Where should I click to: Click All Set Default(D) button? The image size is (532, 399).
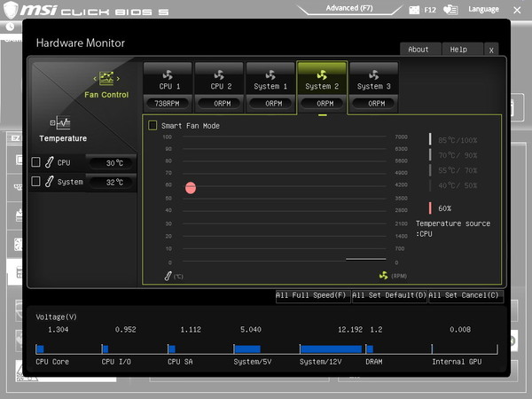(x=389, y=295)
